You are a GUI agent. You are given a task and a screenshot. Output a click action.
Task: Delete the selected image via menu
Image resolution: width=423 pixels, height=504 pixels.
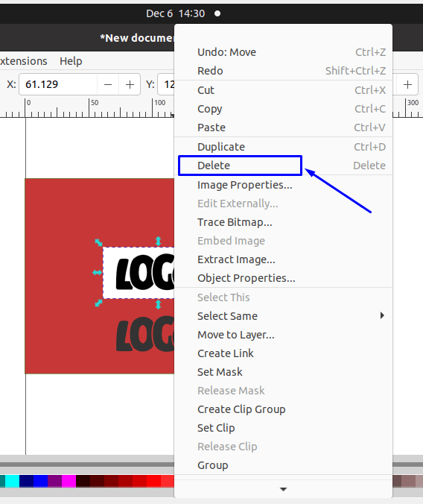(x=283, y=166)
